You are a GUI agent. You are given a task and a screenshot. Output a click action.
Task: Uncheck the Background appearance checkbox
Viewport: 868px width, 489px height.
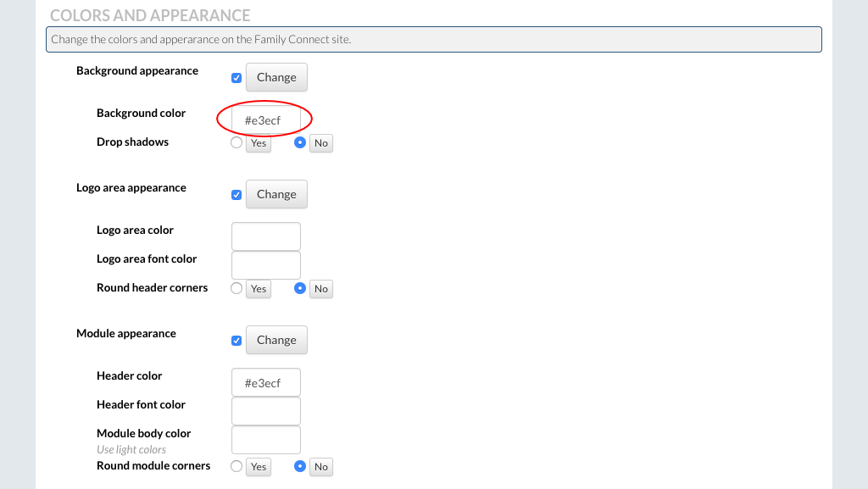click(236, 78)
